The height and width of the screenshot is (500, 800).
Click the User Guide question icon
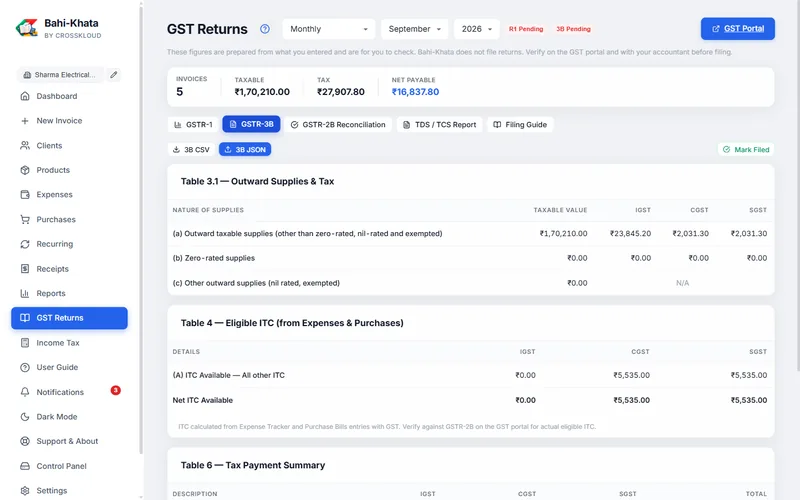click(x=24, y=367)
